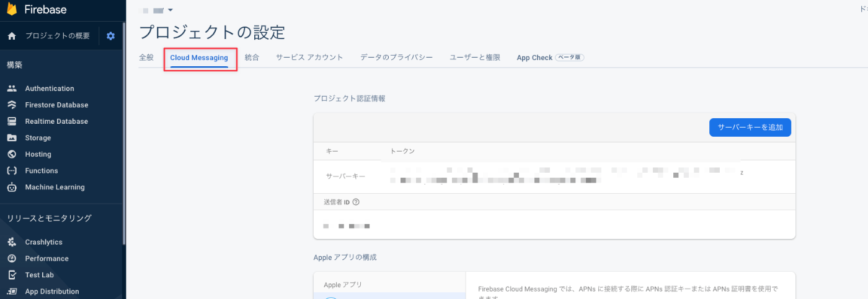This screenshot has width=868, height=299.
Task: Click the サーバーキーを追加 button
Action: tap(750, 128)
